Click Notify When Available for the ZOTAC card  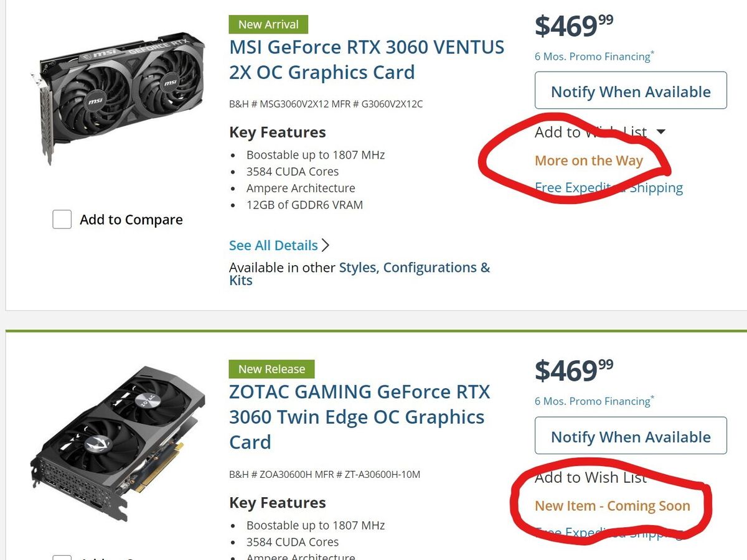coord(631,436)
